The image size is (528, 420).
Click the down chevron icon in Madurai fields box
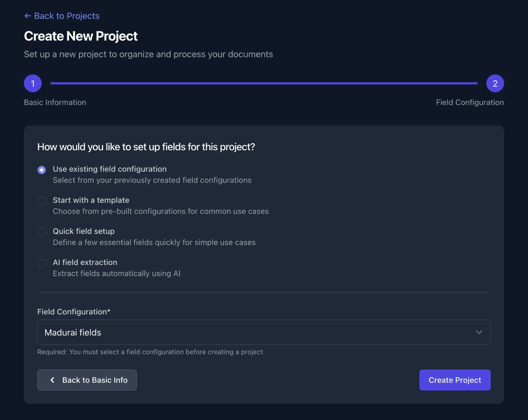479,332
